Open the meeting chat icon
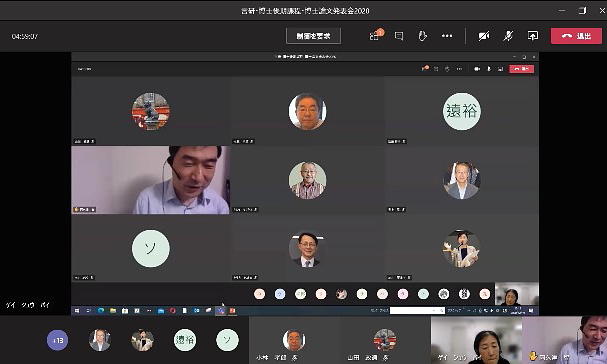The image size is (607, 364). click(x=399, y=36)
